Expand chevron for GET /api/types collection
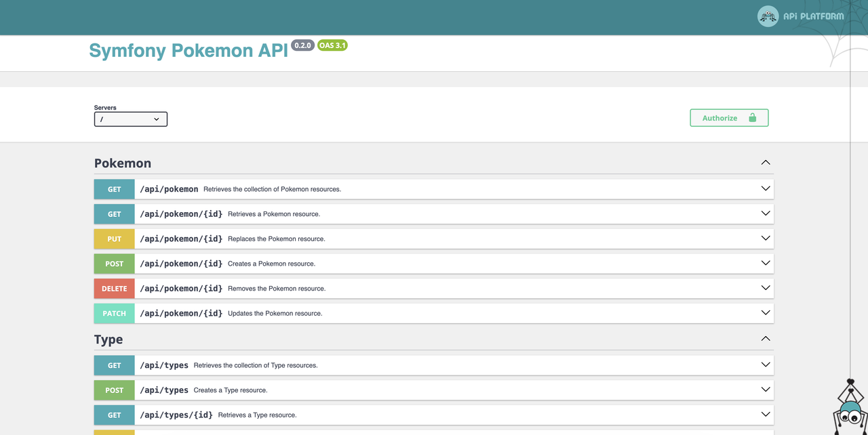 point(766,365)
